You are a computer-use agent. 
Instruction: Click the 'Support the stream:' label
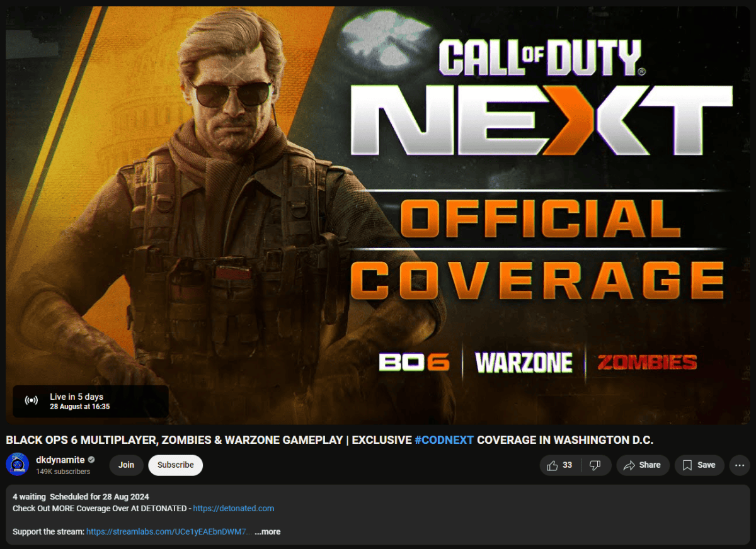point(49,531)
